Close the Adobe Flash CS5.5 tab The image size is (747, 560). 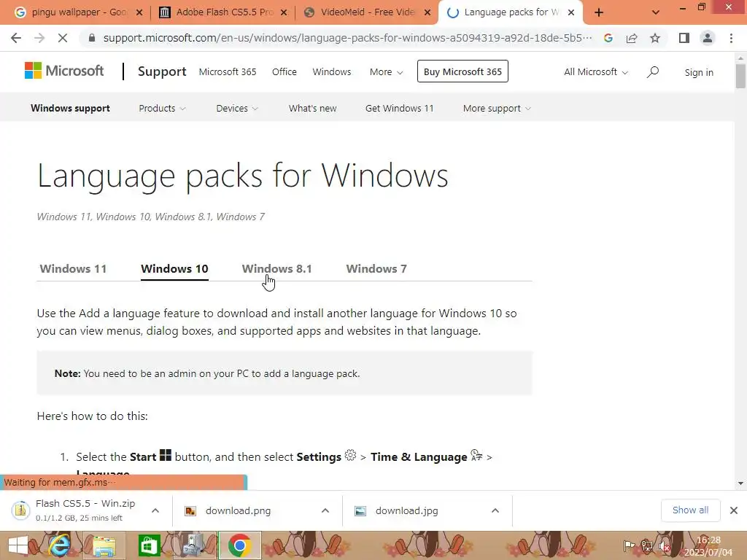point(284,12)
